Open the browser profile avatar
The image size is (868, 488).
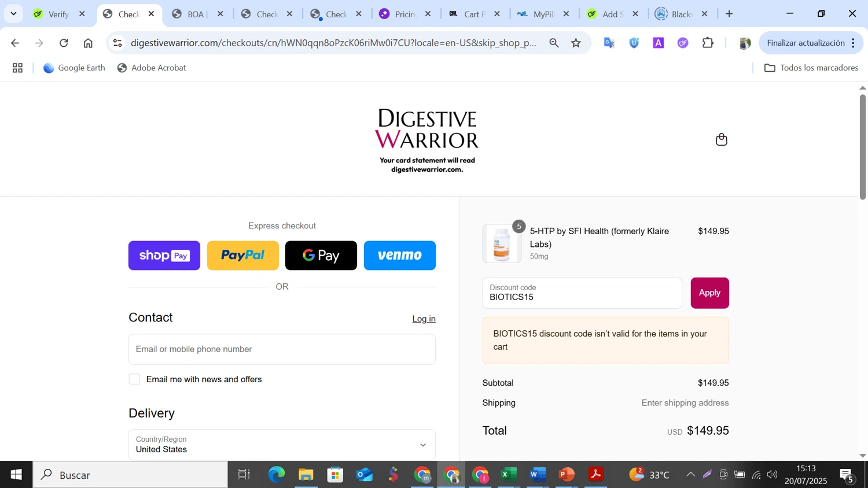point(745,43)
